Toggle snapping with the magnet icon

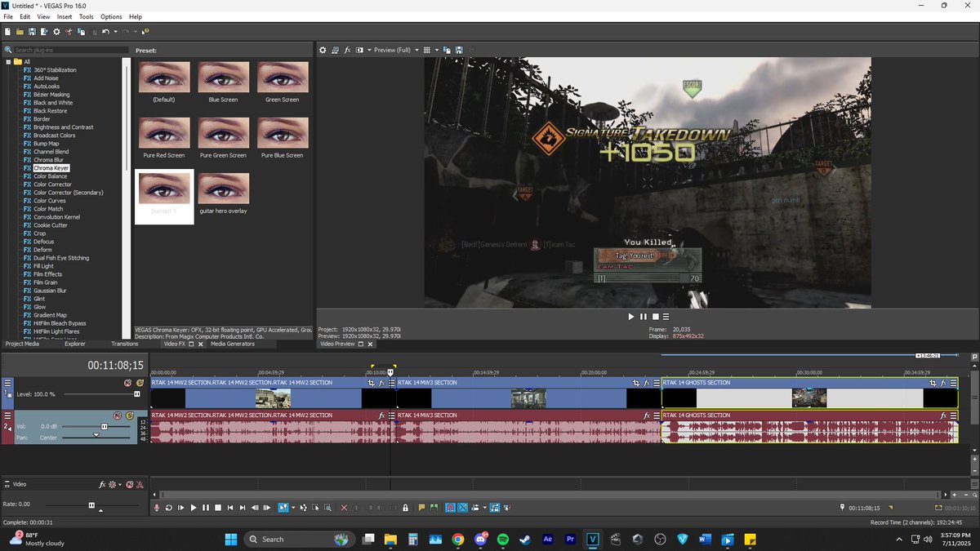(x=448, y=507)
